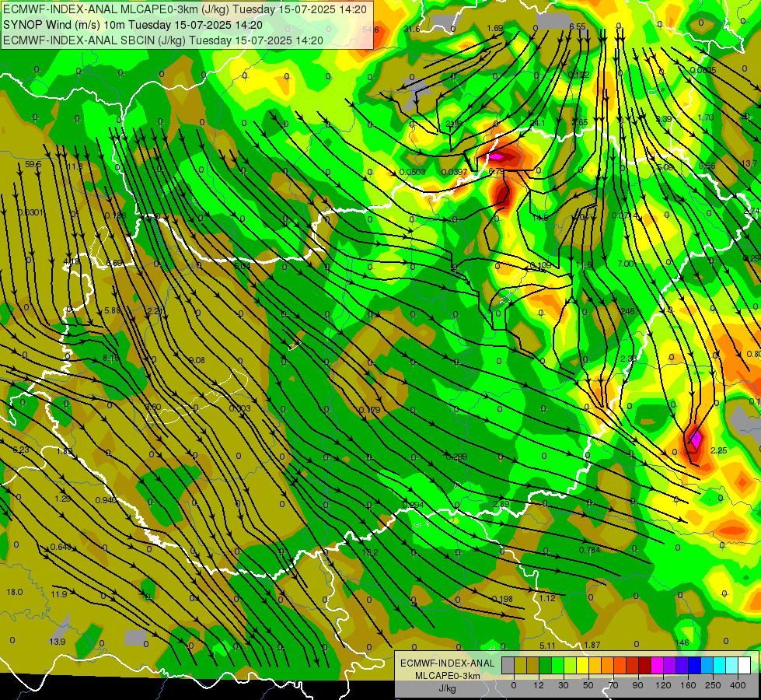761x700 pixels.
Task: Pick the lime yellow-green legend swatch
Action: 571,665
